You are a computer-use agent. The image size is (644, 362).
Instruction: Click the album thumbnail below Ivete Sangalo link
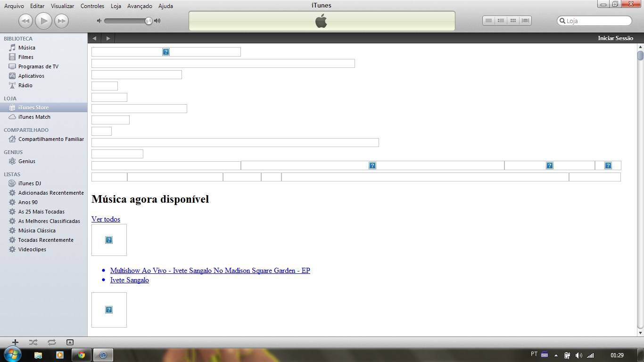pyautogui.click(x=109, y=310)
